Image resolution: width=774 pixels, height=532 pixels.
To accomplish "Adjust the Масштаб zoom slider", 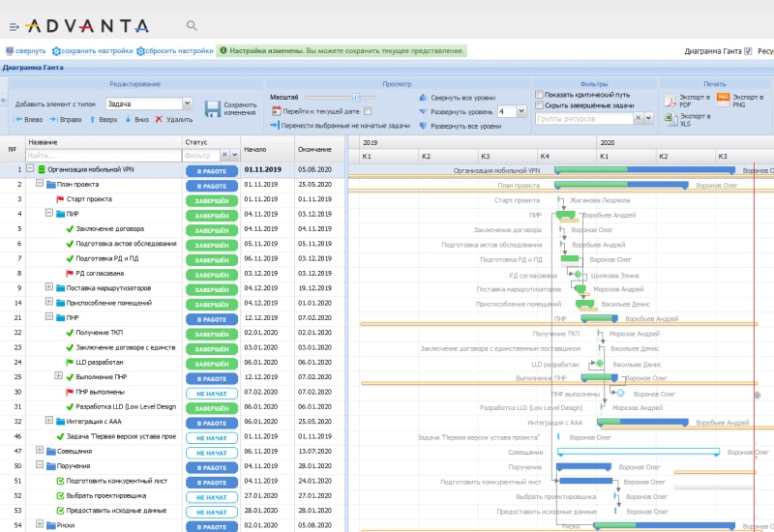I will click(357, 98).
